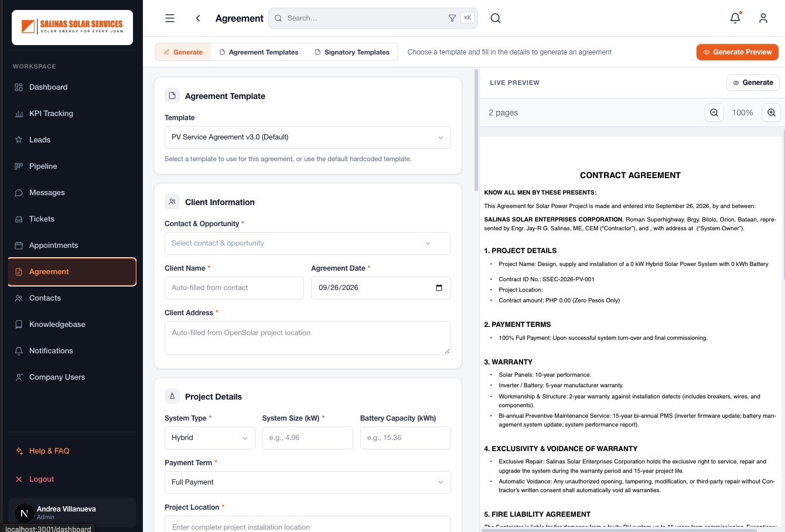The image size is (785, 532).
Task: Open KPI Tracking in sidebar
Action: [72, 114]
